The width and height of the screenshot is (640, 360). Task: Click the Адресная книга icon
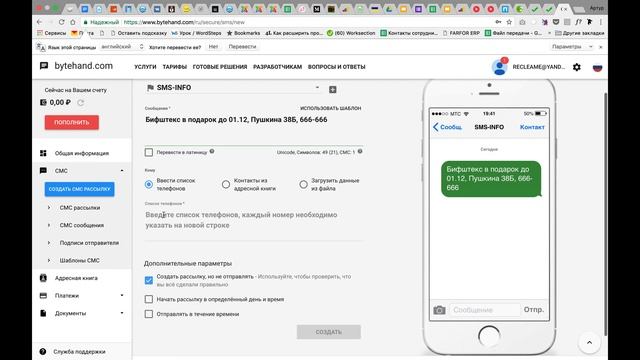click(x=43, y=278)
